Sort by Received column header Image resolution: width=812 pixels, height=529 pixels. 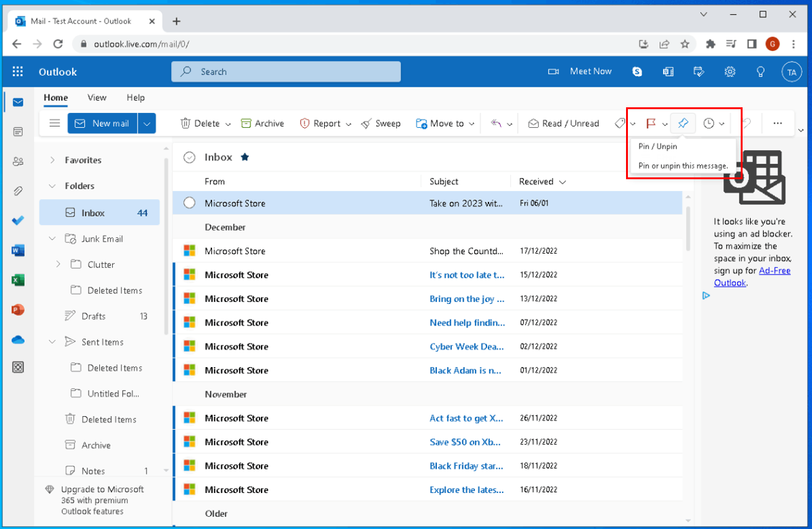(x=542, y=182)
